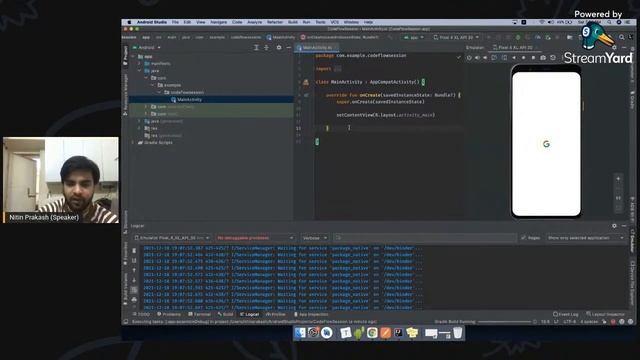Toggle the Regex checkbox in Logcat
Image resolution: width=640 pixels, height=360 pixels.
524,238
